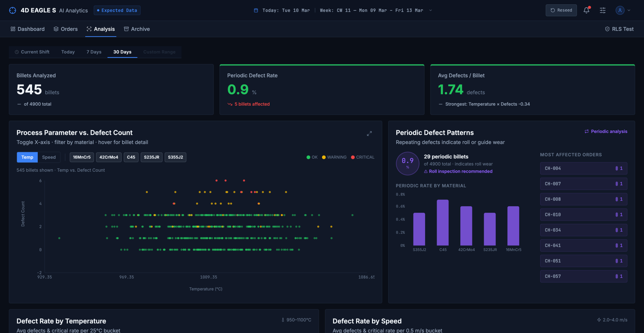Toggle the 16MnCr5 material filter
The width and height of the screenshot is (644, 333).
coord(82,157)
